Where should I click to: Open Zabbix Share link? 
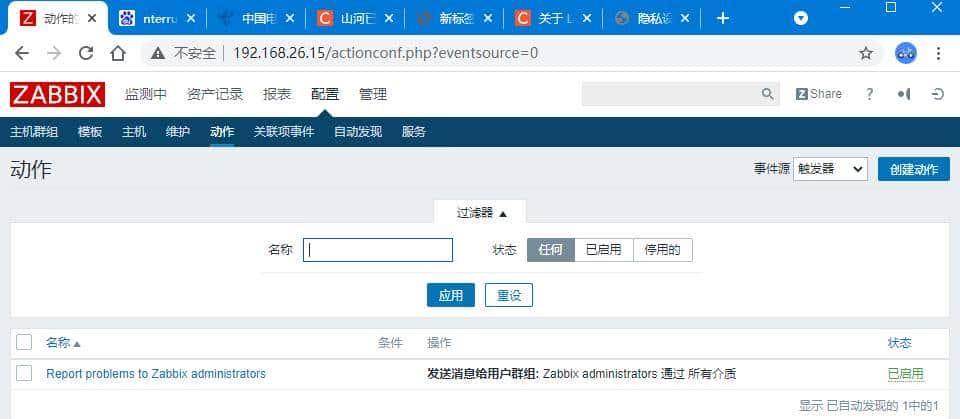(x=819, y=94)
